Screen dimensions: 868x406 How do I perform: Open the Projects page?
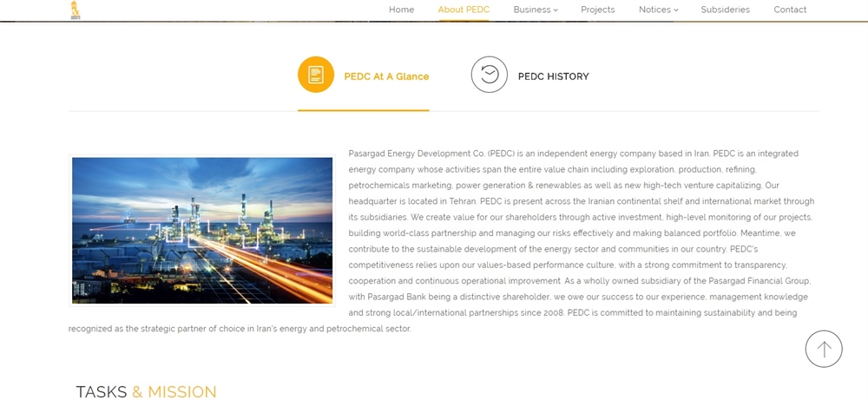pos(597,10)
